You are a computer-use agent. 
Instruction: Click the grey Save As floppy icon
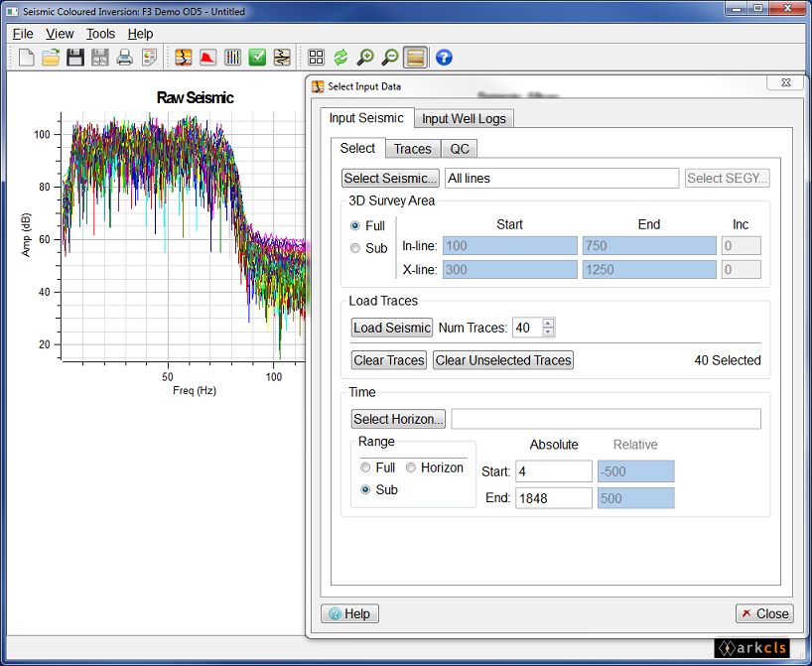tap(100, 58)
